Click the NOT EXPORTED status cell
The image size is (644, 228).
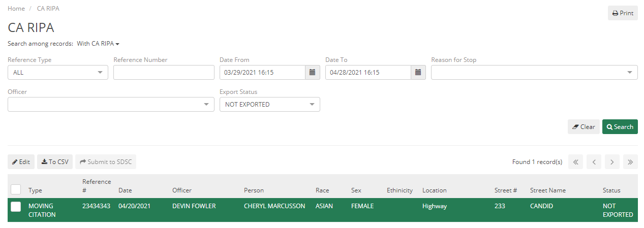pyautogui.click(x=618, y=210)
